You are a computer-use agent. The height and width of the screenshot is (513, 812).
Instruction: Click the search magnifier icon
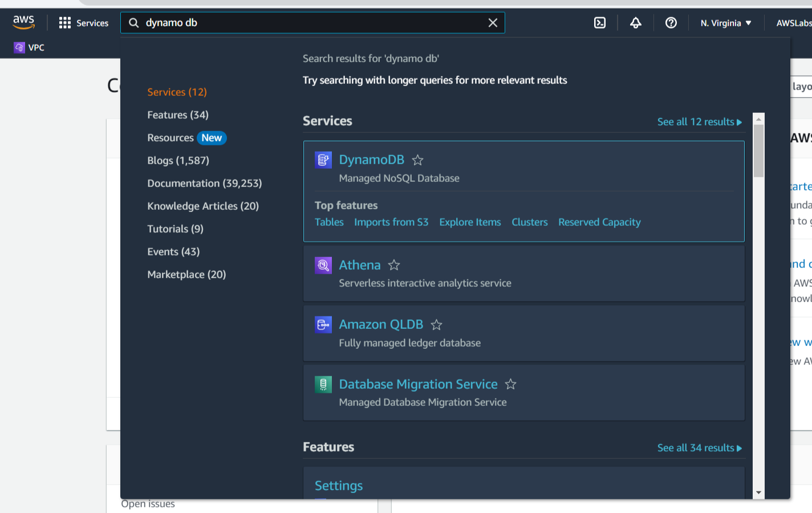click(134, 23)
